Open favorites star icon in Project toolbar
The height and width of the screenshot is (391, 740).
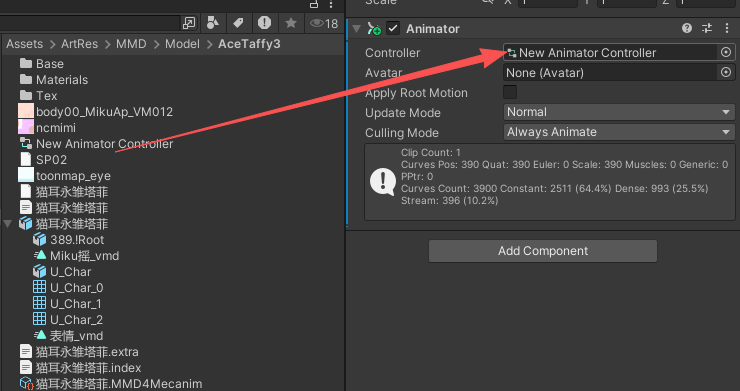point(291,23)
